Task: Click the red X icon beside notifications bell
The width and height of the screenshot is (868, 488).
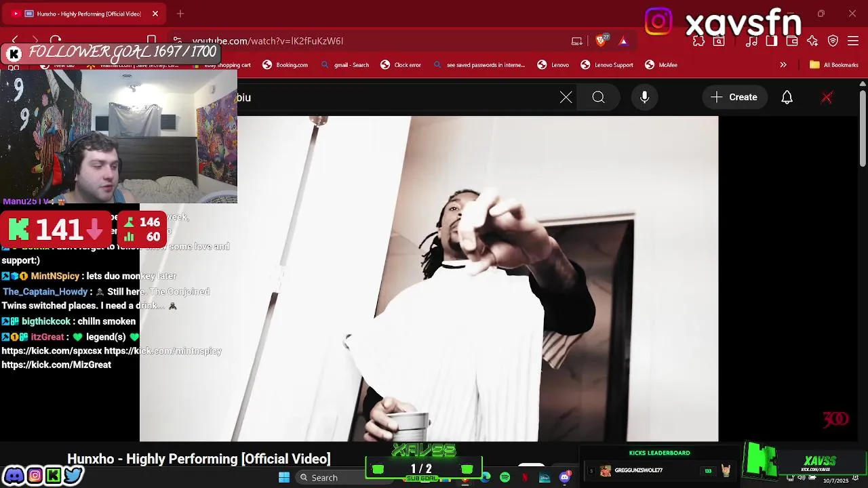Action: pos(827,98)
